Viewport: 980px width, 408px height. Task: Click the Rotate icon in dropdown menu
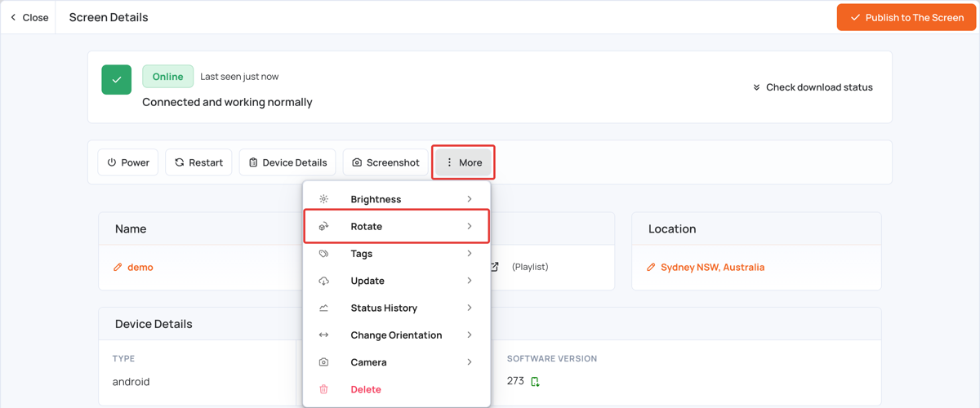(x=323, y=226)
